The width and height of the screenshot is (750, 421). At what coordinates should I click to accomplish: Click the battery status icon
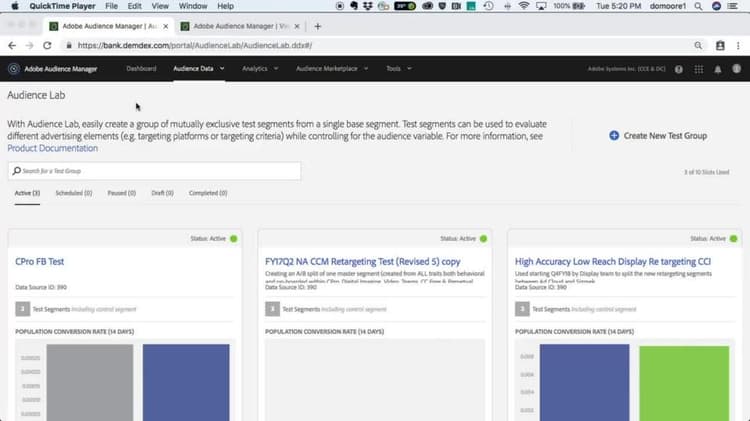pyautogui.click(x=579, y=6)
